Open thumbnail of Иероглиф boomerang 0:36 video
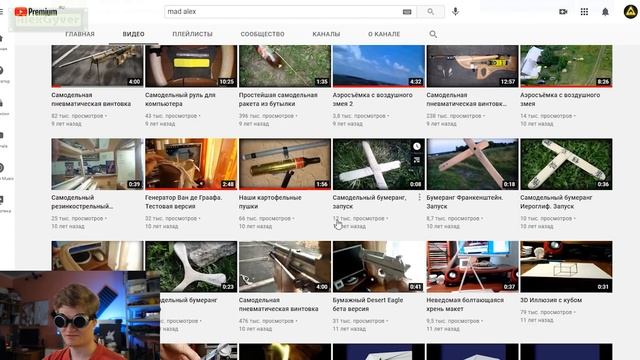Viewport: 640px width, 360px height. [566, 164]
